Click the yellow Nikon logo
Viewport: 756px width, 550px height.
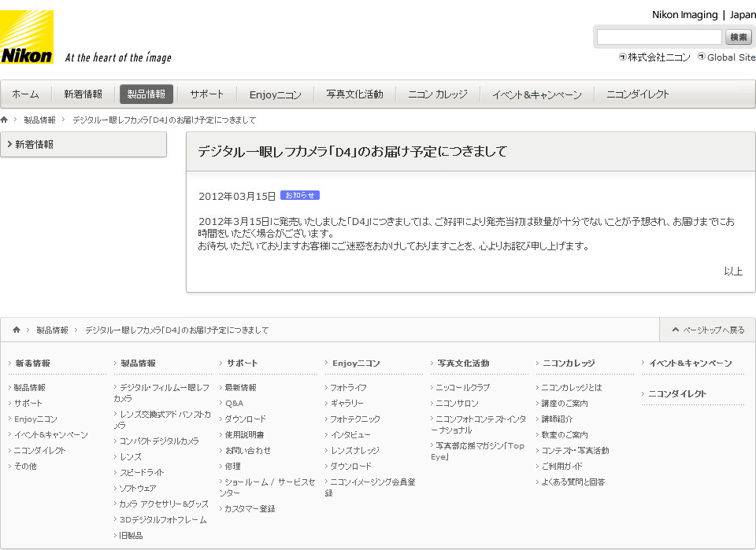click(27, 37)
